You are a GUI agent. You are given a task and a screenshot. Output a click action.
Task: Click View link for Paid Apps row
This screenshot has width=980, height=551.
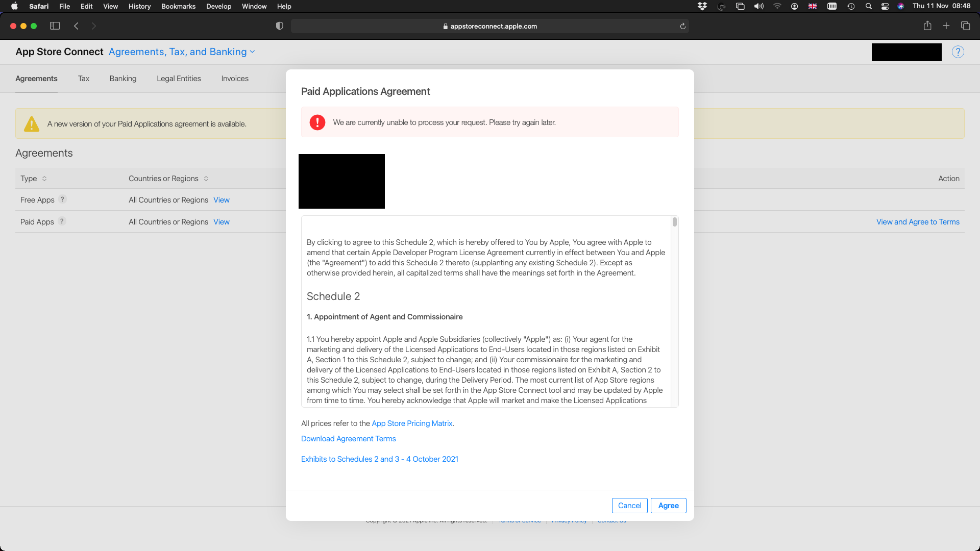pos(222,222)
